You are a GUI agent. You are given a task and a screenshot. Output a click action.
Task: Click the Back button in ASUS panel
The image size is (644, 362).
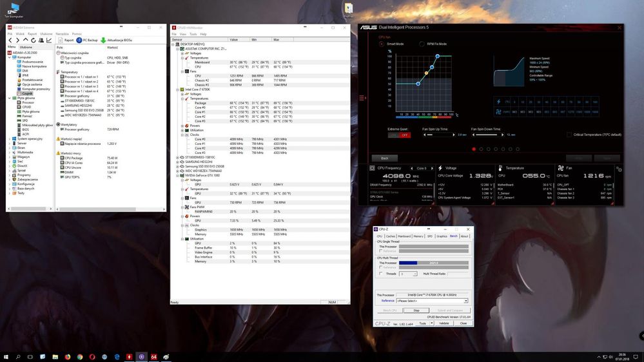point(384,158)
